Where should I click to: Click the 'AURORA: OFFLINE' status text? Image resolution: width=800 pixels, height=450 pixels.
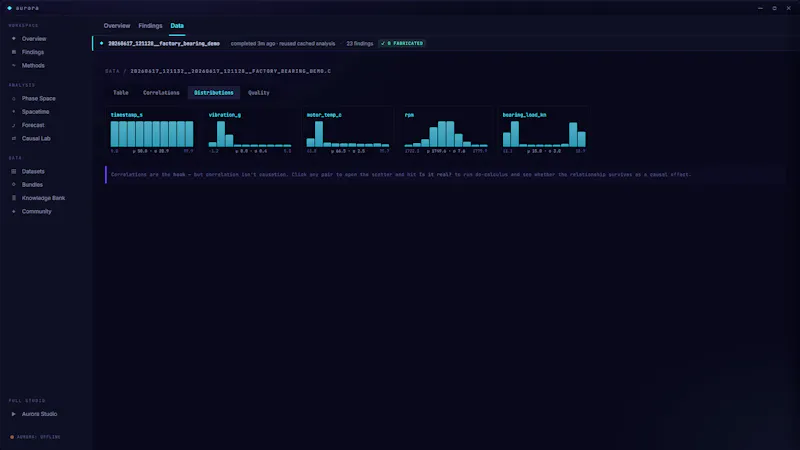pos(39,437)
